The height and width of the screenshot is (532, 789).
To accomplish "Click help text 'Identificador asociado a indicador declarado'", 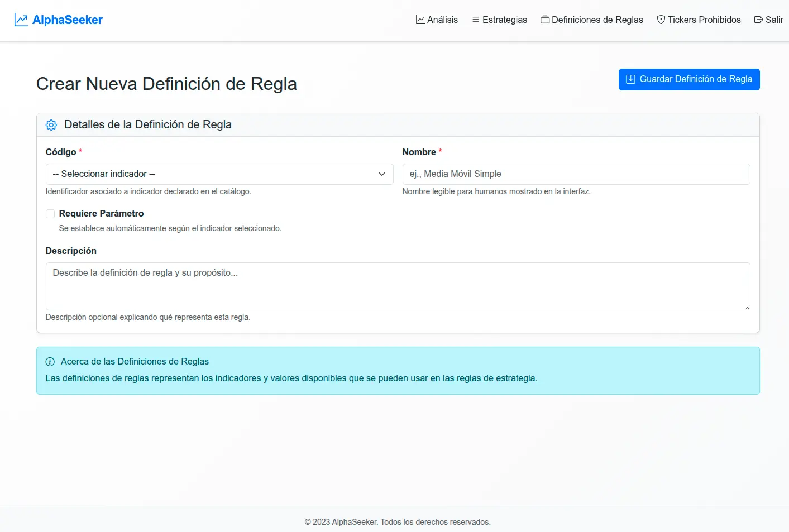I will (x=149, y=191).
